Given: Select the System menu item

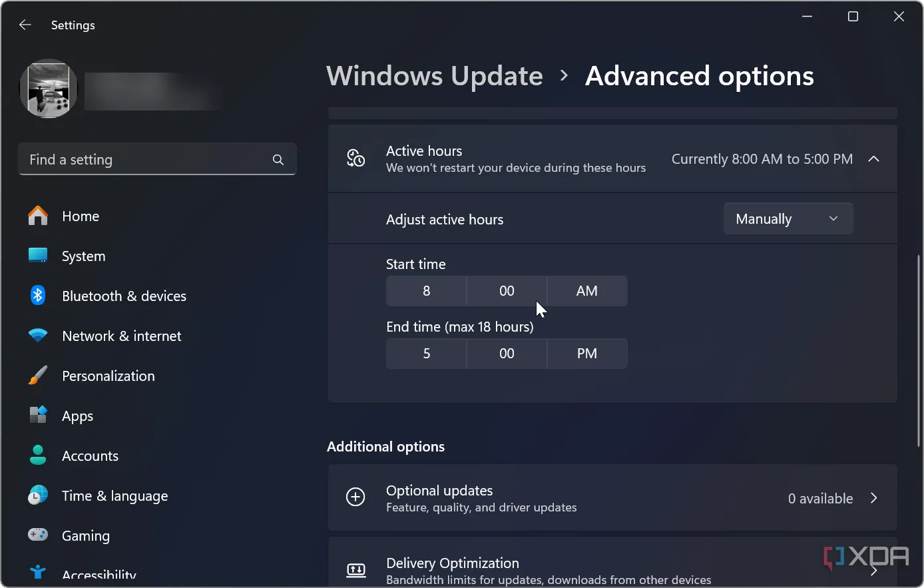Looking at the screenshot, I should click(83, 256).
